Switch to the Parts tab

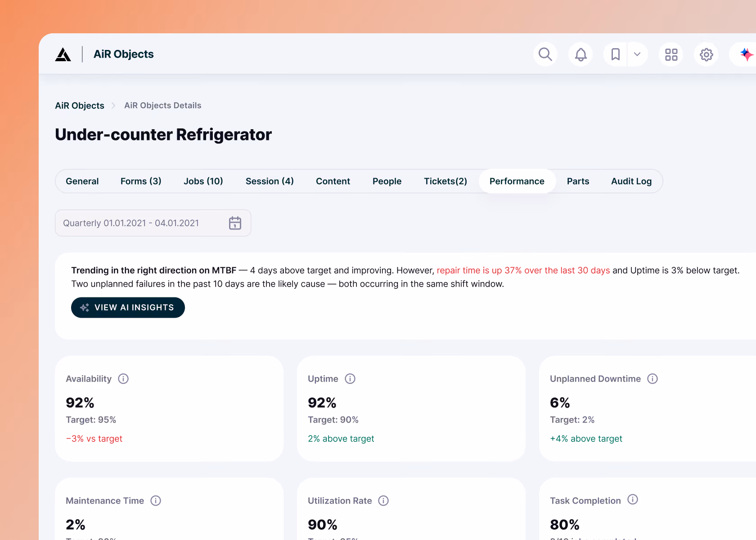point(578,181)
